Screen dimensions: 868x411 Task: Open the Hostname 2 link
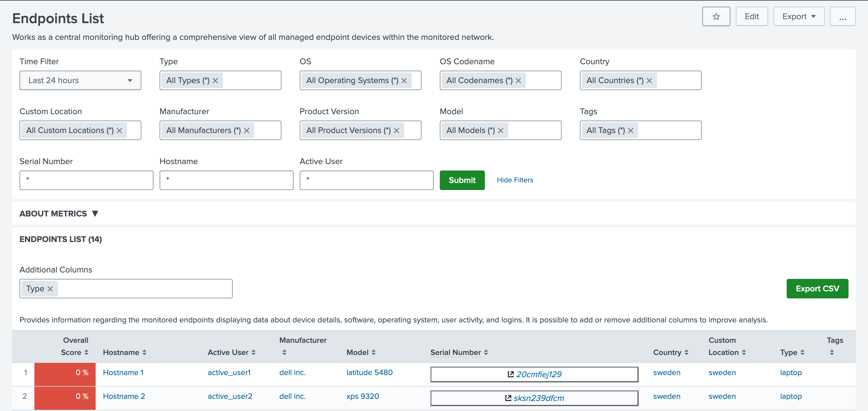[x=124, y=396]
